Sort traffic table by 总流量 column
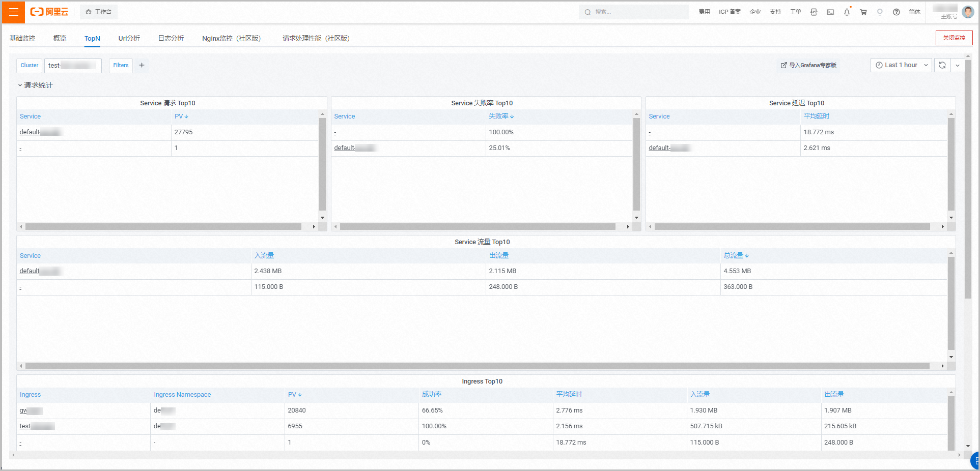Screen dimensions: 980x471 pos(736,255)
